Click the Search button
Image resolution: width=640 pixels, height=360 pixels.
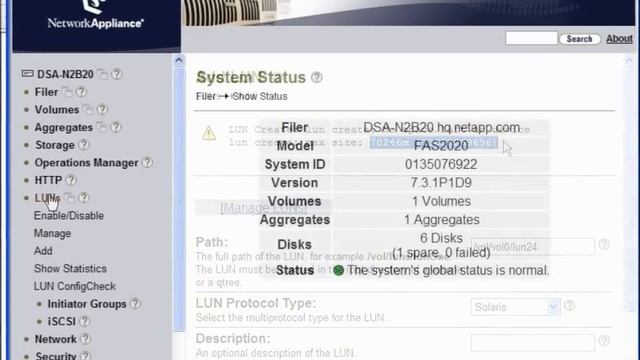(x=580, y=39)
